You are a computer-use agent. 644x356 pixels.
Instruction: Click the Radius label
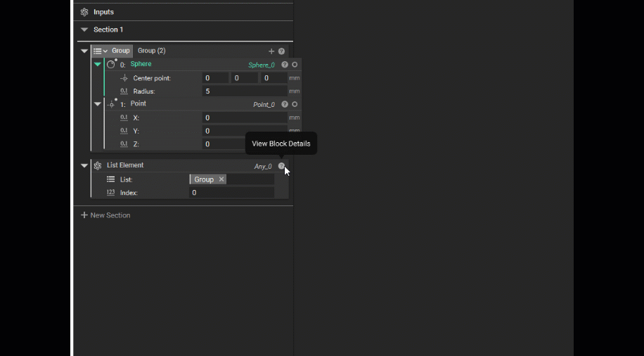(144, 91)
